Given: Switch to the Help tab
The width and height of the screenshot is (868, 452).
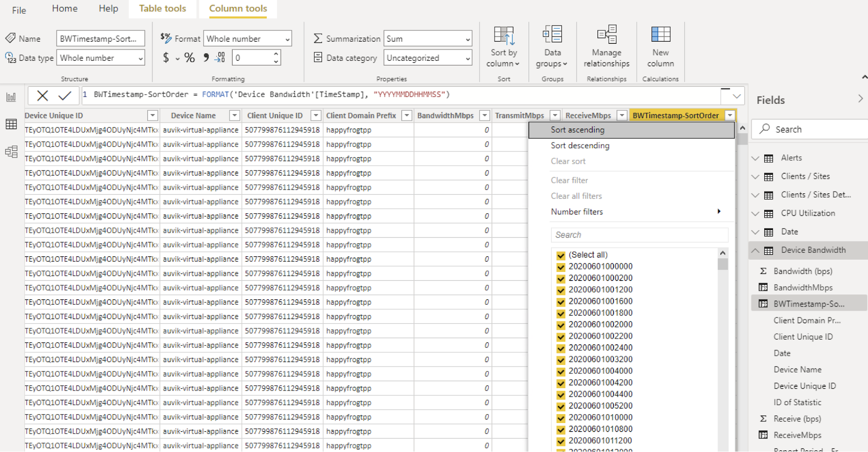Looking at the screenshot, I should (108, 9).
